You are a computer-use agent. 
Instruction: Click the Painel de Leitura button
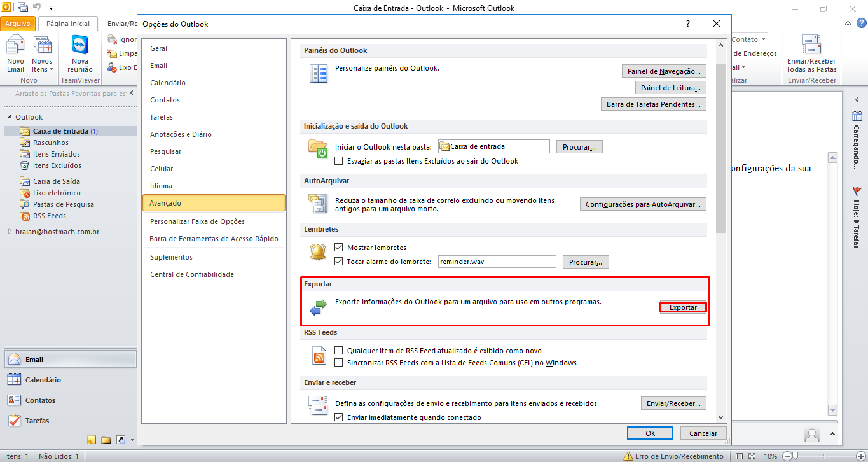[x=671, y=88]
